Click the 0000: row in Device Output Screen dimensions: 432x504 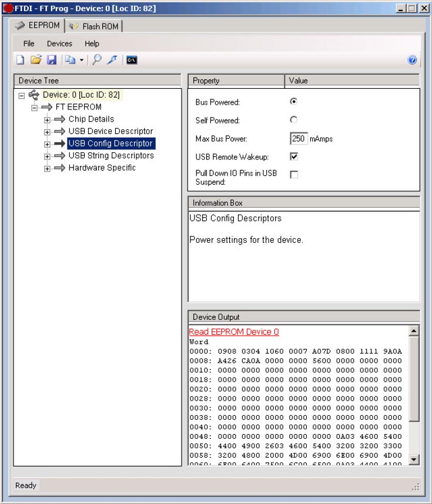pyautogui.click(x=296, y=351)
